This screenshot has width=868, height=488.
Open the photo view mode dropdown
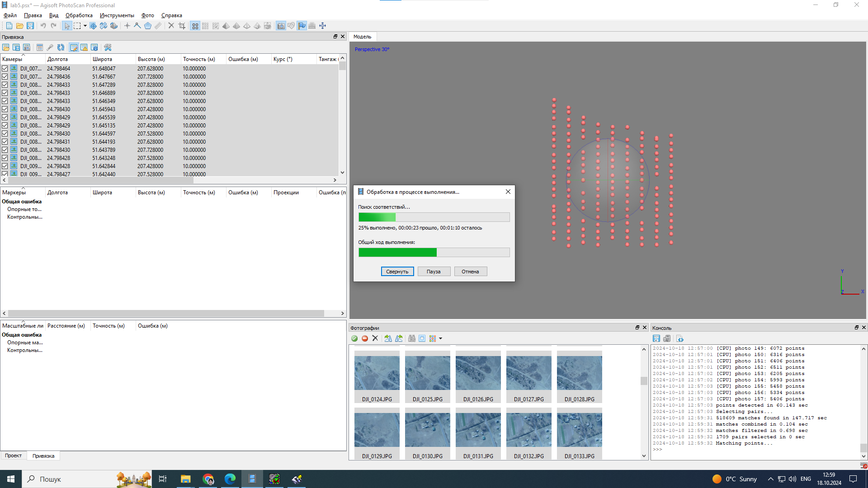tap(440, 338)
